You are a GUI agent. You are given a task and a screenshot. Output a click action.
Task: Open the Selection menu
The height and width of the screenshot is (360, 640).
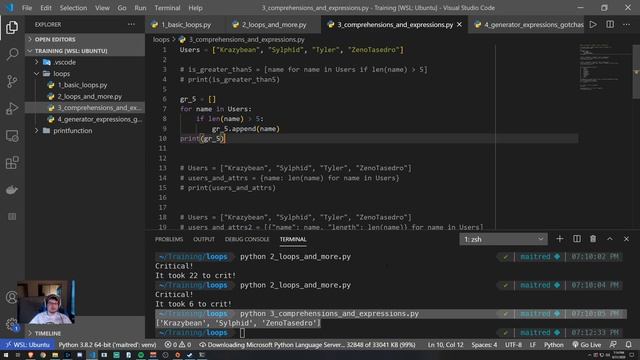point(73,8)
